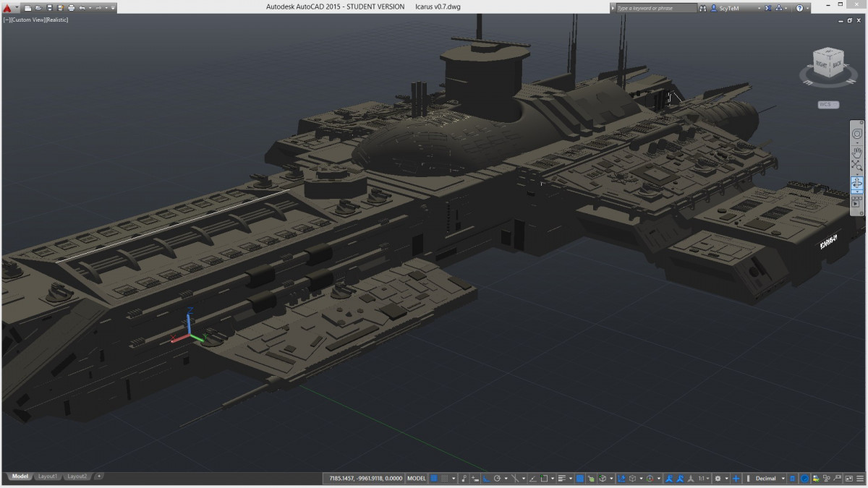Click the Open file folder icon
Viewport: 868px width, 488px height.
38,7
